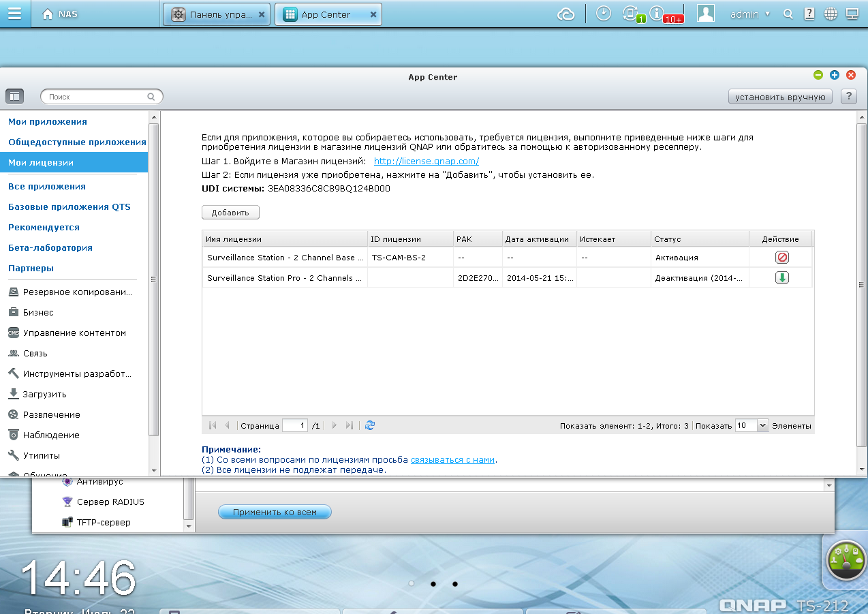Sort by Имя лицензии column header
868x614 pixels.
click(285, 239)
